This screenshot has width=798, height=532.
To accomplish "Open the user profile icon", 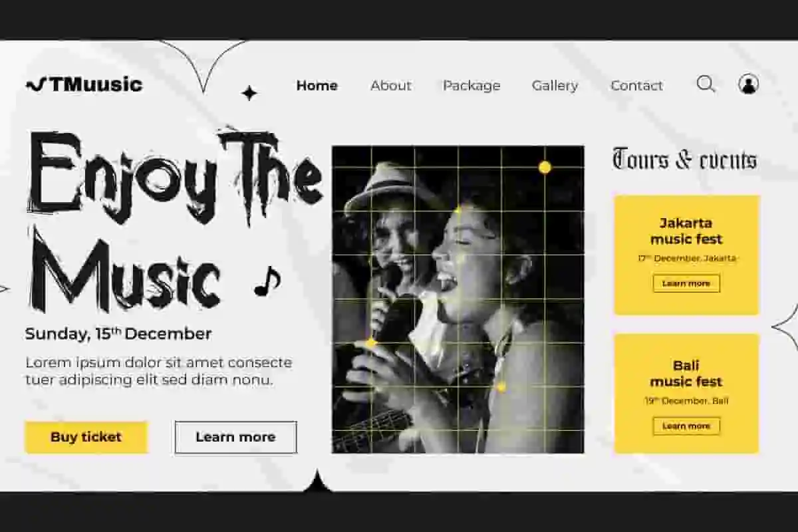I will (x=748, y=84).
